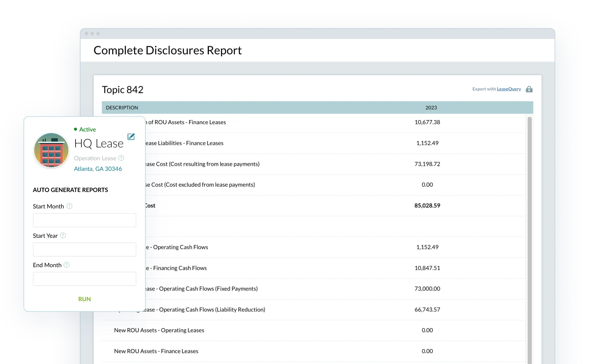The width and height of the screenshot is (611, 364).
Task: Select the 2023 column header
Action: pyautogui.click(x=431, y=107)
